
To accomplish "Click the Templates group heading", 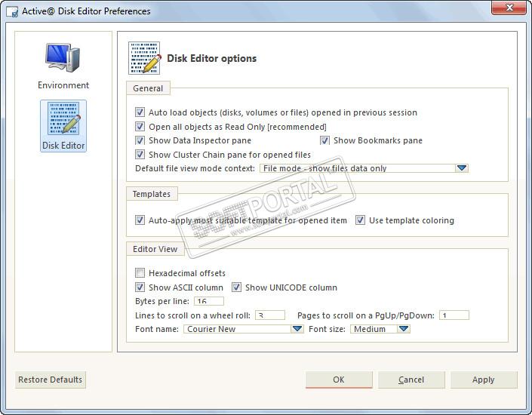I will tap(152, 194).
